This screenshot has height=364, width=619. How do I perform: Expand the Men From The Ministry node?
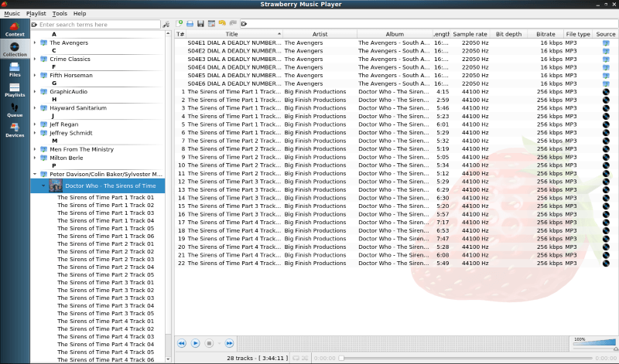[x=35, y=149]
